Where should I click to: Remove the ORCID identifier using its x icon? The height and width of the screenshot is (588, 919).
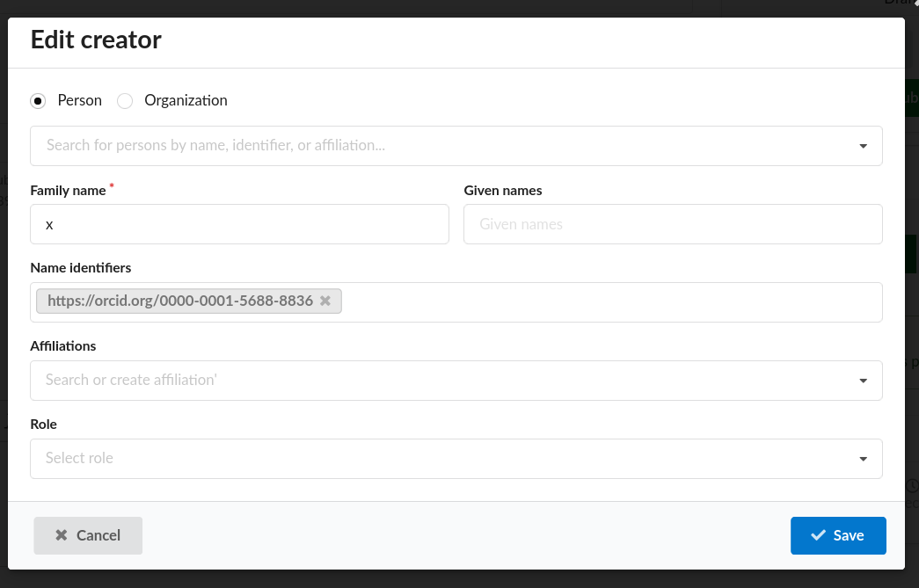pos(325,301)
